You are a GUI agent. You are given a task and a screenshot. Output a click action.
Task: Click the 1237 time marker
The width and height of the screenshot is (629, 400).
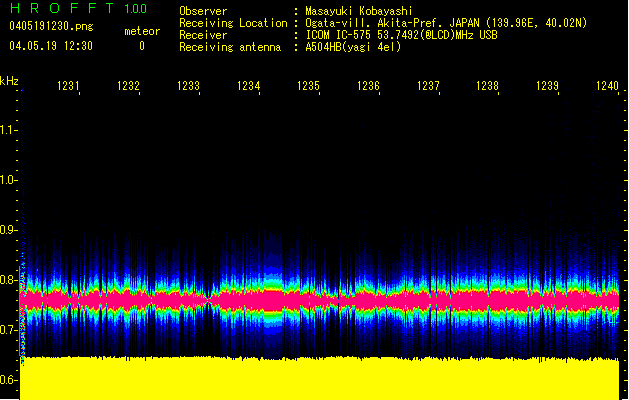pos(428,87)
